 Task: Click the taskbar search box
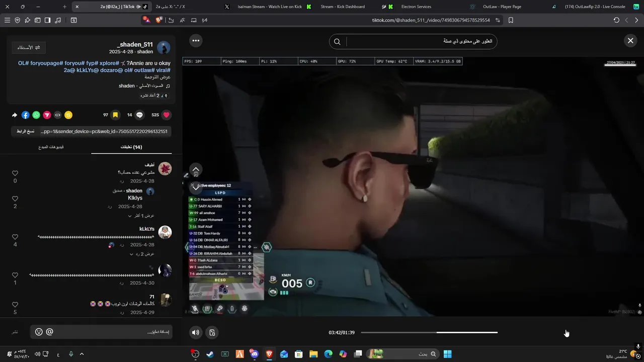pyautogui.click(x=402, y=354)
